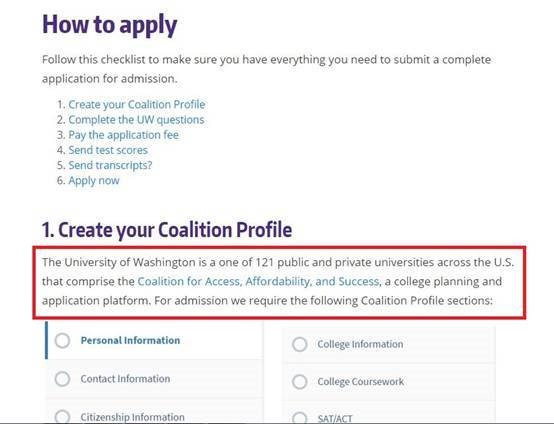Select the Contact Information section label

tap(125, 379)
